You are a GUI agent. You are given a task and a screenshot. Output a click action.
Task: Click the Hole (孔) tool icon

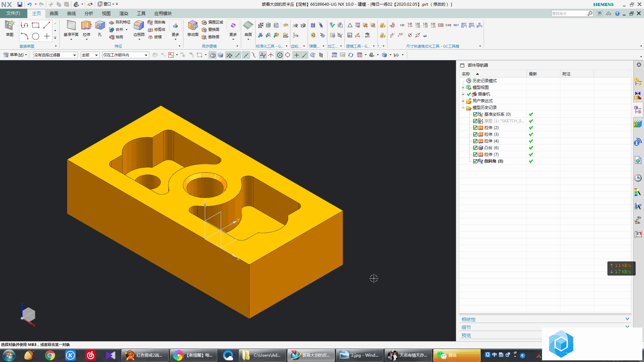pyautogui.click(x=100, y=25)
